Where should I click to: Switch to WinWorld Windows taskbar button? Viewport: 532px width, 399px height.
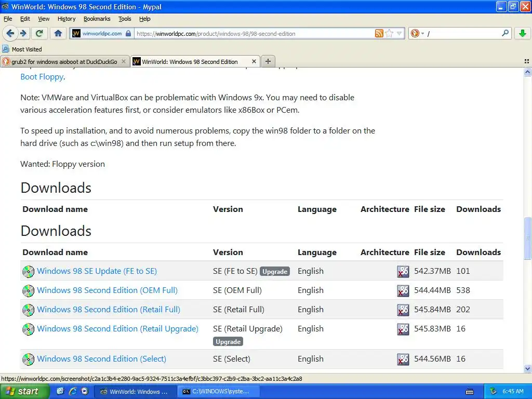tap(135, 392)
